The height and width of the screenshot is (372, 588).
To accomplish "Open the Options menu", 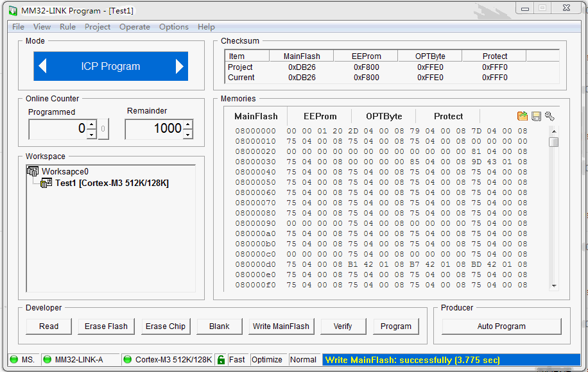I will 173,26.
